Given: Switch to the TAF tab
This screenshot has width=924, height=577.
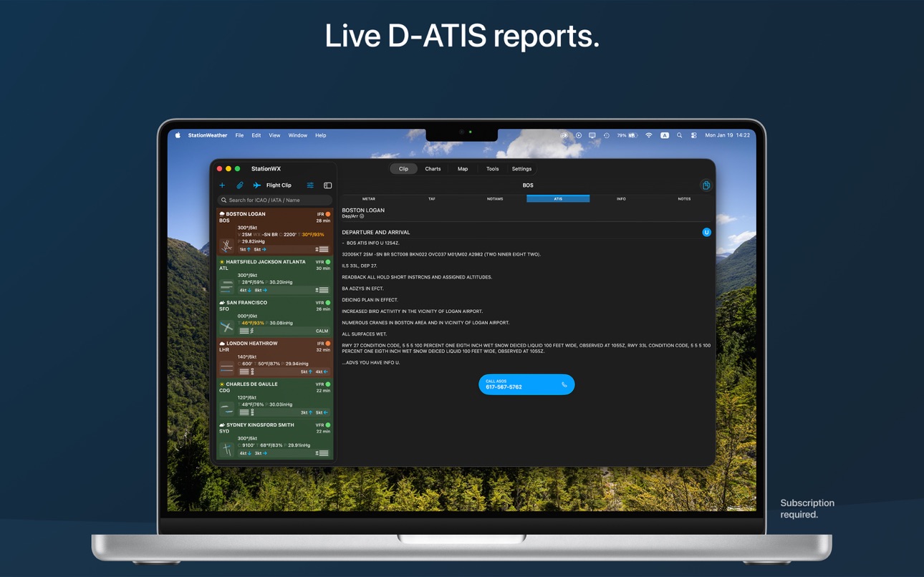Looking at the screenshot, I should (432, 199).
